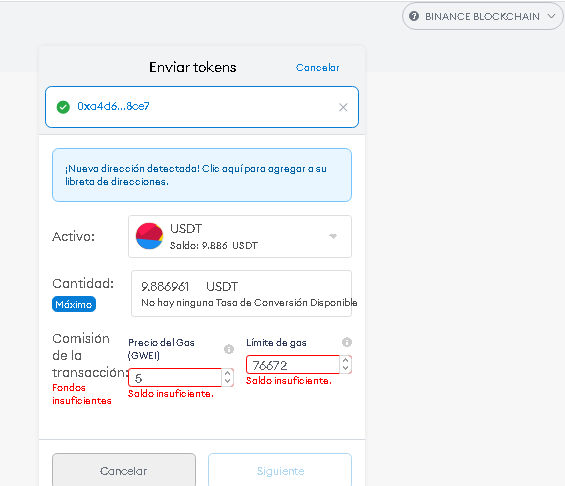Click the bottom Cancelar button
Screen dimensions: 565x486
(124, 471)
